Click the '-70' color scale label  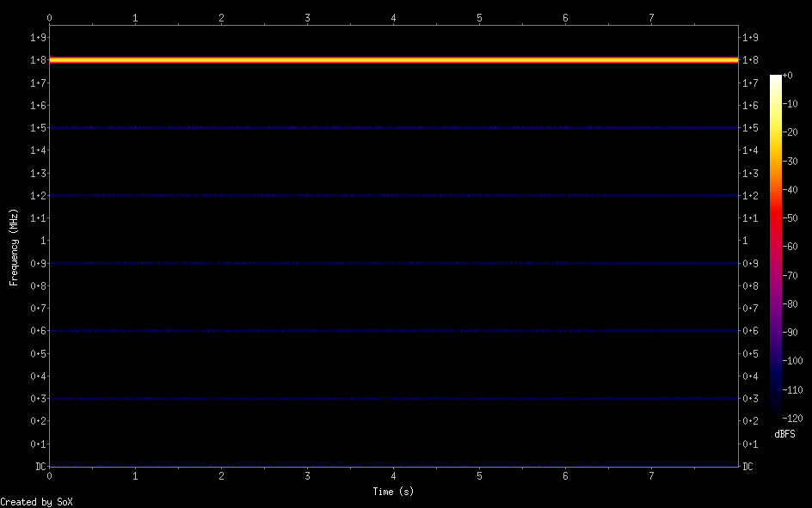[x=790, y=276]
